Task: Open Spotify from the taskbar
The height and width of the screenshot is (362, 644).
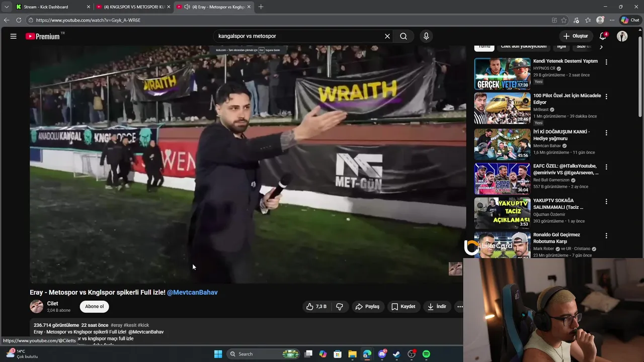Action: (426, 354)
